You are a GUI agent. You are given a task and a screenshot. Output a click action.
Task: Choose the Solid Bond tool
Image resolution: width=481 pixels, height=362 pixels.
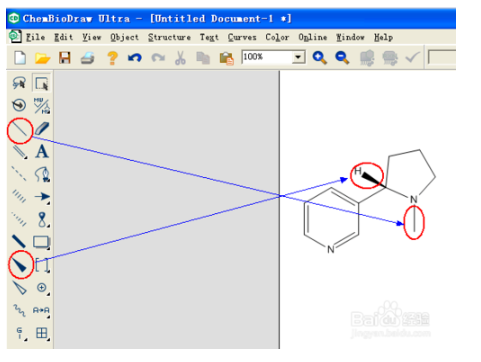point(19,129)
